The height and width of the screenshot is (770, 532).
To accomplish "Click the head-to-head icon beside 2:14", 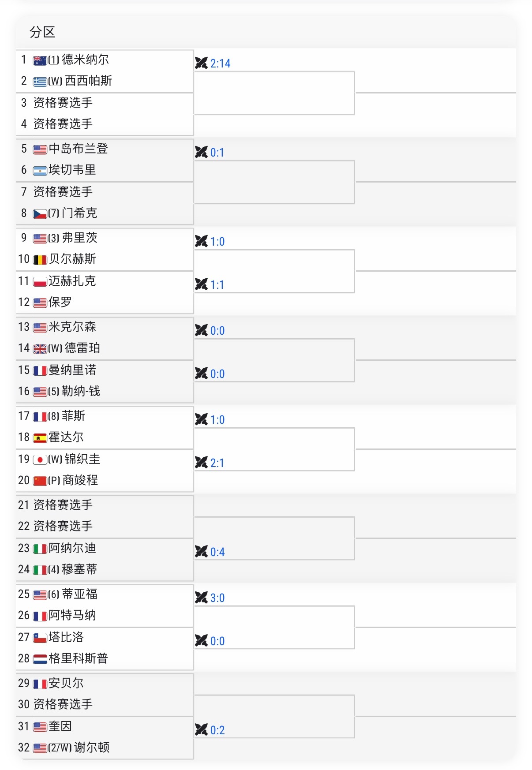I will (x=201, y=63).
